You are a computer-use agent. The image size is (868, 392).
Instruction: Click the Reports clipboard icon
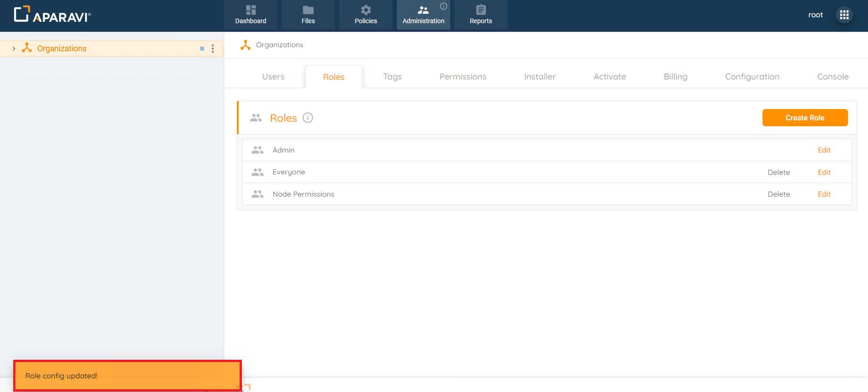click(x=481, y=10)
